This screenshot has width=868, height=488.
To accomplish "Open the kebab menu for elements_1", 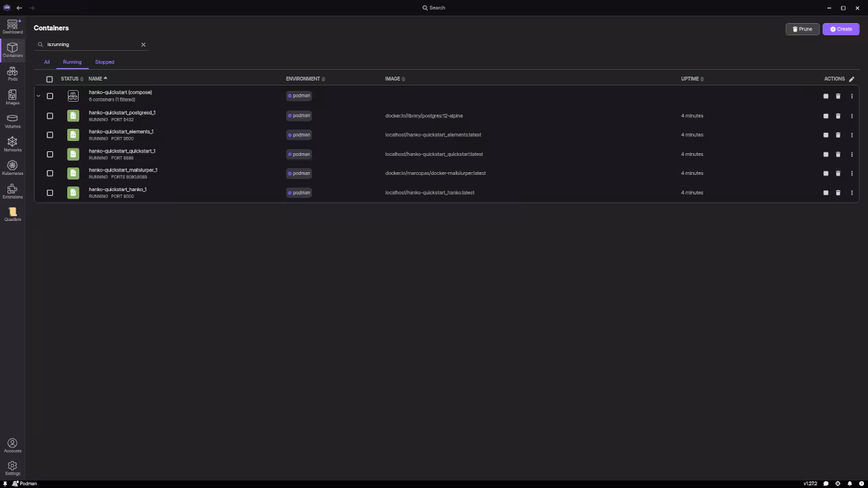I will click(x=852, y=135).
